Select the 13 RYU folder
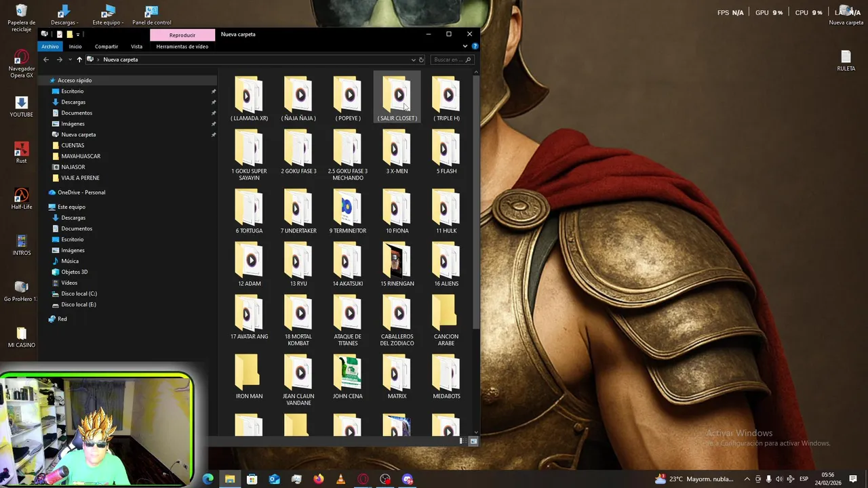Image resolution: width=868 pixels, height=488 pixels. point(298,264)
